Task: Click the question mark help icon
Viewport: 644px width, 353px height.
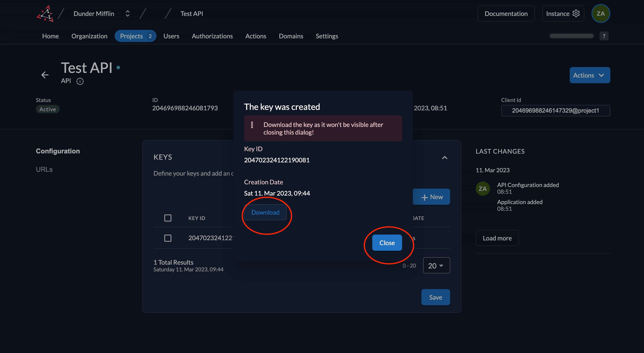Action: tap(604, 36)
